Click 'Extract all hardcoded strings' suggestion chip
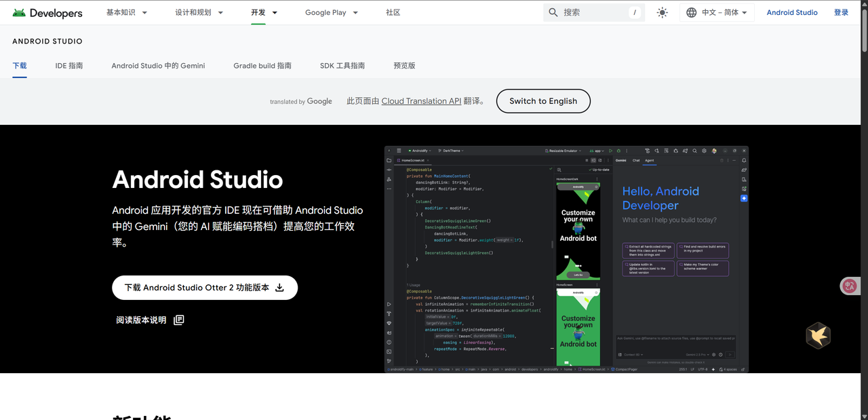This screenshot has width=868, height=420. [648, 250]
